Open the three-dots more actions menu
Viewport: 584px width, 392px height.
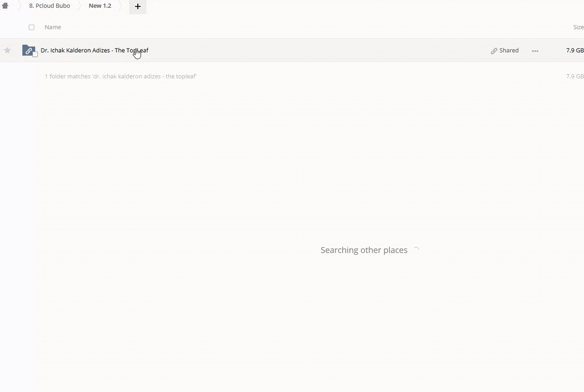click(x=535, y=51)
